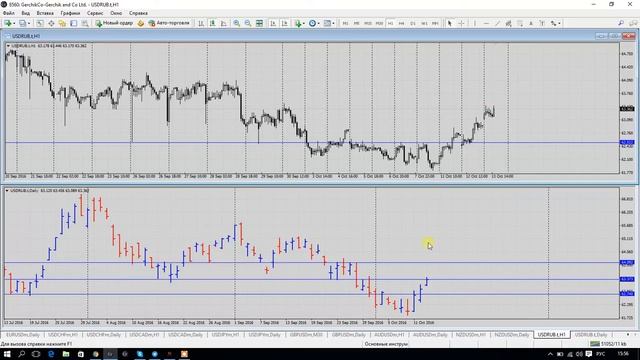Launch Microsoft Edge from taskbar
The height and width of the screenshot is (360, 640).
pyautogui.click(x=51, y=354)
